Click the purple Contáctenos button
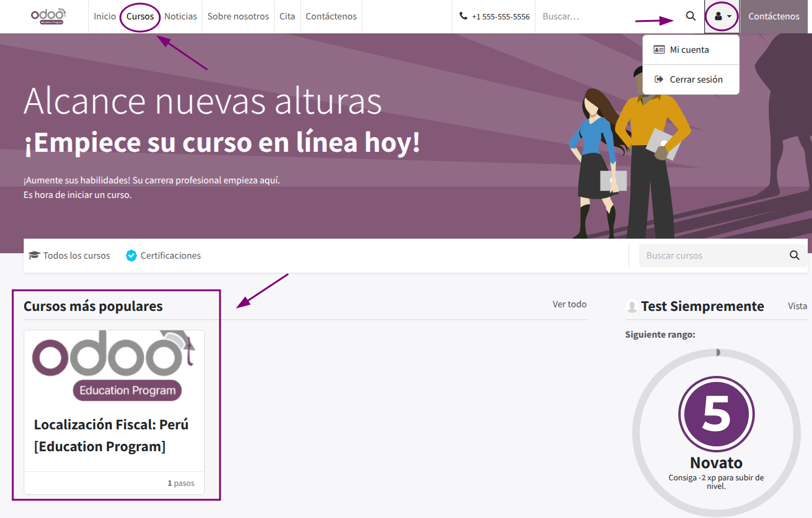 pyautogui.click(x=774, y=16)
